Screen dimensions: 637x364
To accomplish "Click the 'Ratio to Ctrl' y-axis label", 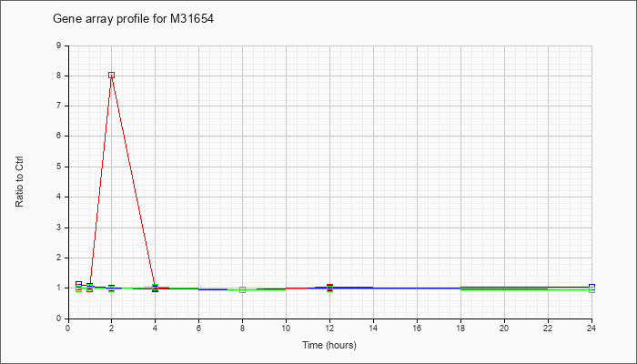I will [x=19, y=182].
